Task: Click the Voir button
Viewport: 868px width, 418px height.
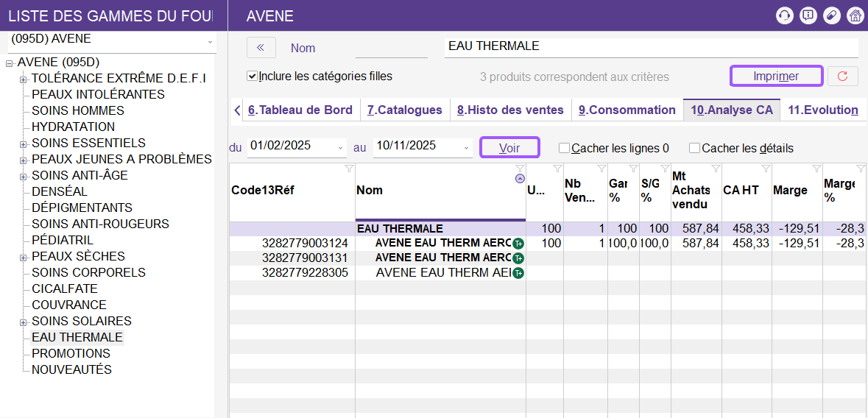Action: click(x=509, y=148)
